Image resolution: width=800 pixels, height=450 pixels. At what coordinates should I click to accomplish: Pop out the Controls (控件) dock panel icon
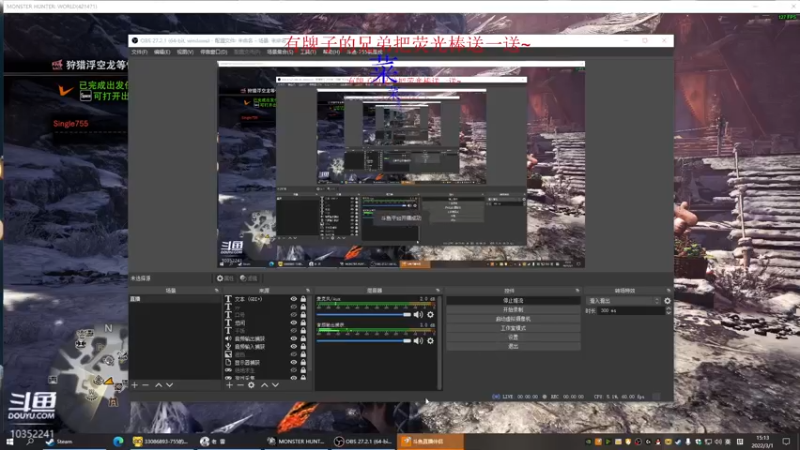pyautogui.click(x=578, y=291)
